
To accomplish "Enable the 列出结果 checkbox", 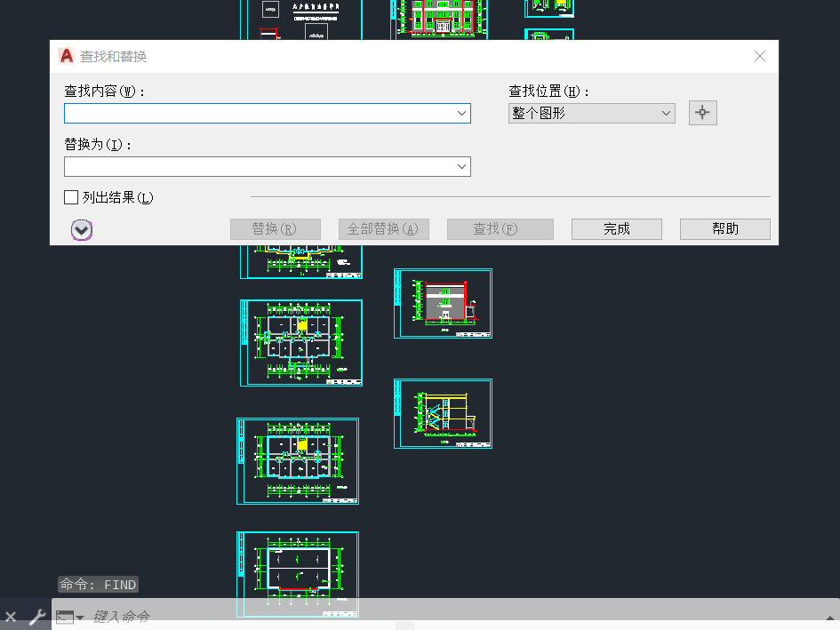I will [70, 197].
